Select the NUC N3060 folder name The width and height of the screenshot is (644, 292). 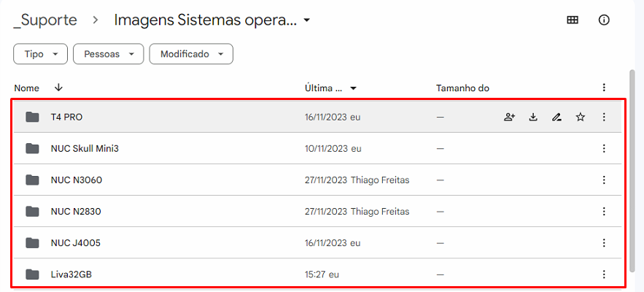(x=77, y=180)
